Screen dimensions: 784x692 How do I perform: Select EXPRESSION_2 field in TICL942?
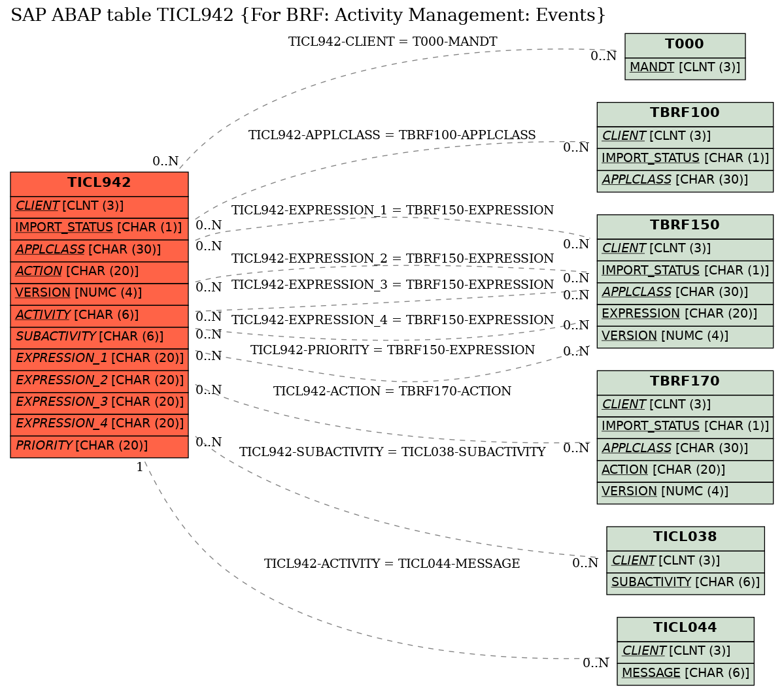tap(99, 381)
